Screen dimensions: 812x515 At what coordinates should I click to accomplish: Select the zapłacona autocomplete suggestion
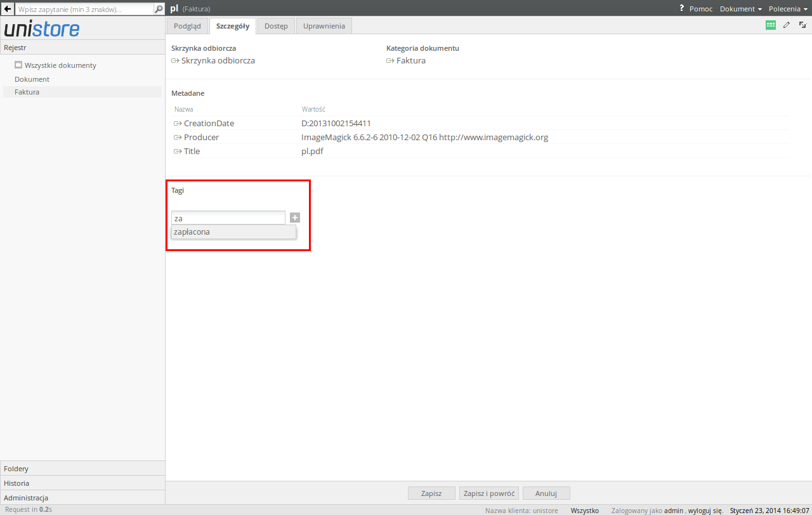(x=233, y=232)
